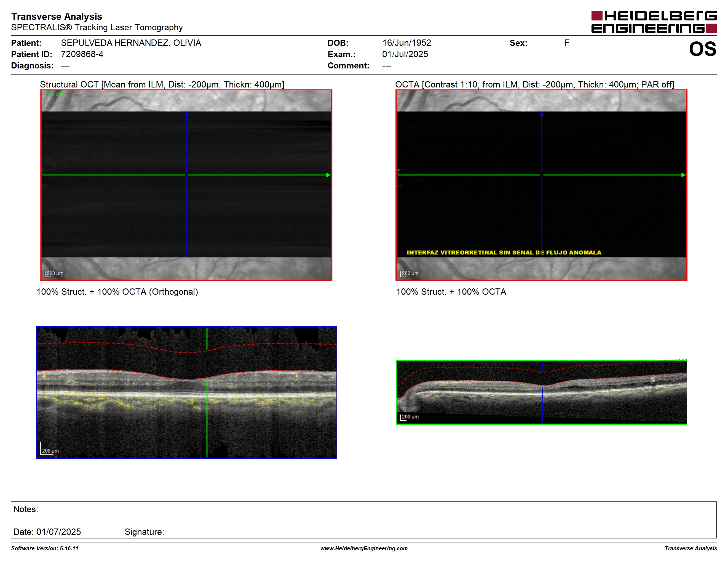728x563 pixels.
Task: Click the 200 µm scale bar in OCTA image
Action: click(x=409, y=273)
